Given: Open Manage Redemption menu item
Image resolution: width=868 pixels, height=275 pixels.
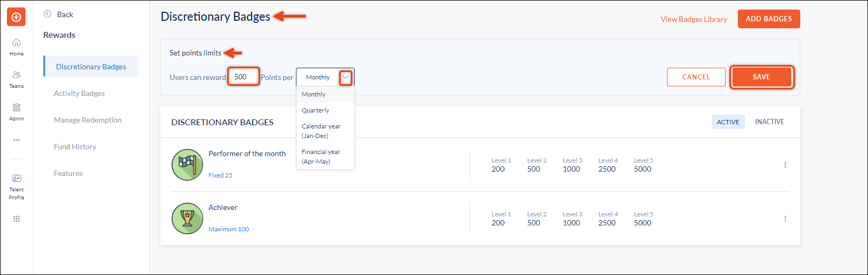Looking at the screenshot, I should pyautogui.click(x=87, y=120).
